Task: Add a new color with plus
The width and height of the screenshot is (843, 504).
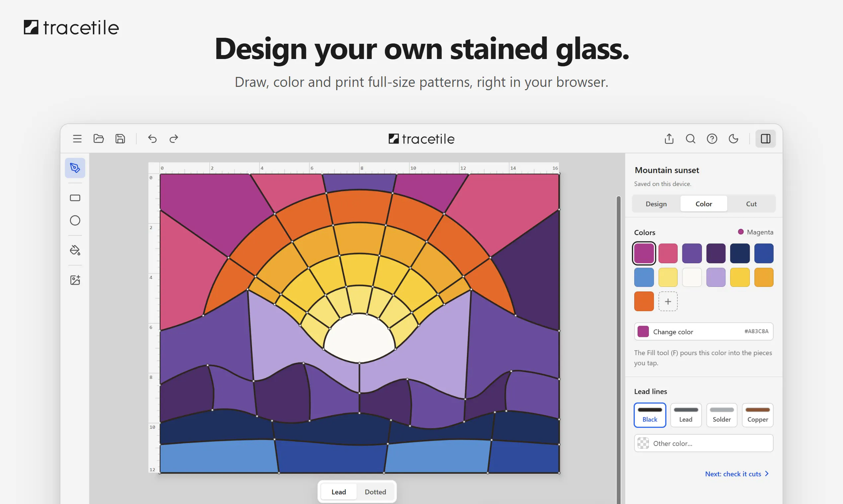Action: pos(668,301)
